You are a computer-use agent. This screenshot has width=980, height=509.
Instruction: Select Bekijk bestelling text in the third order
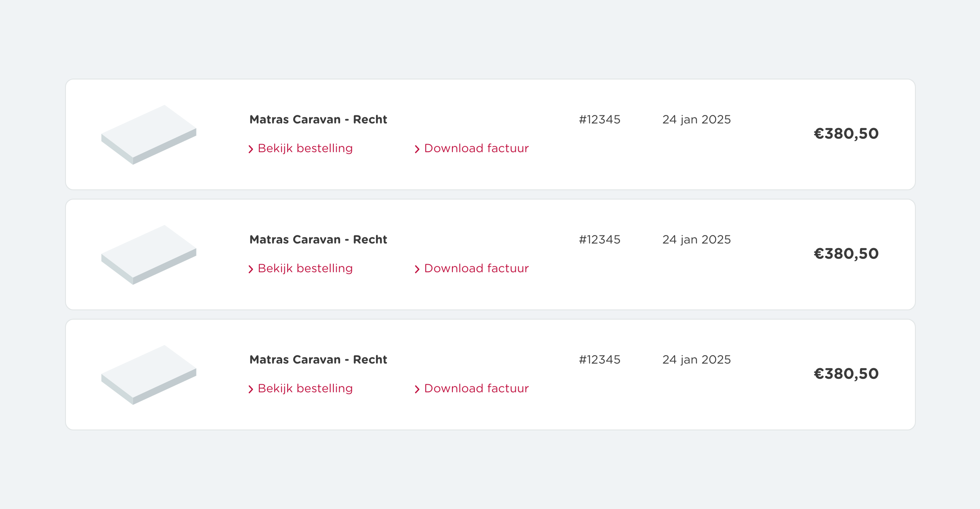[305, 389]
